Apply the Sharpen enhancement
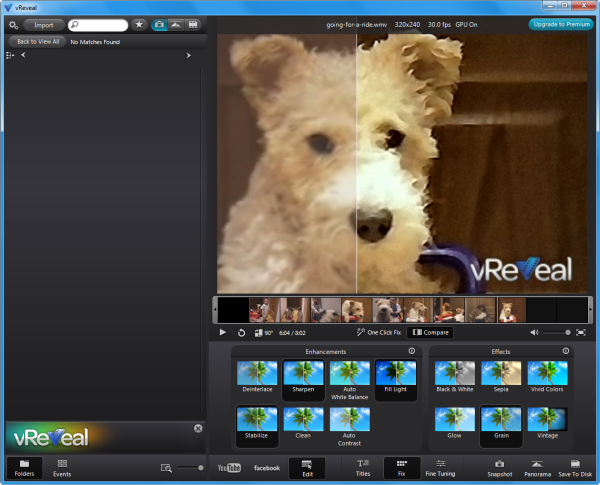600x485 pixels. (302, 374)
